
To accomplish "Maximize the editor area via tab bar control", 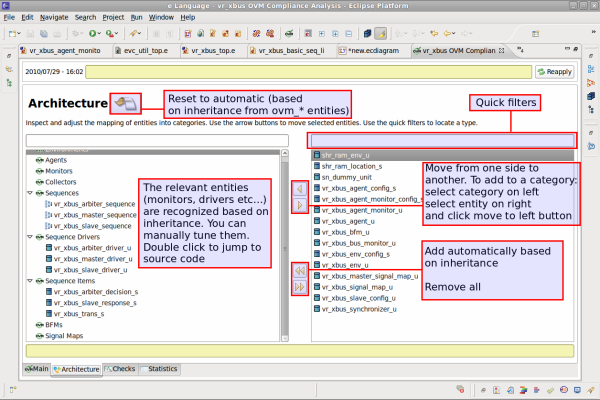I will 576,49.
